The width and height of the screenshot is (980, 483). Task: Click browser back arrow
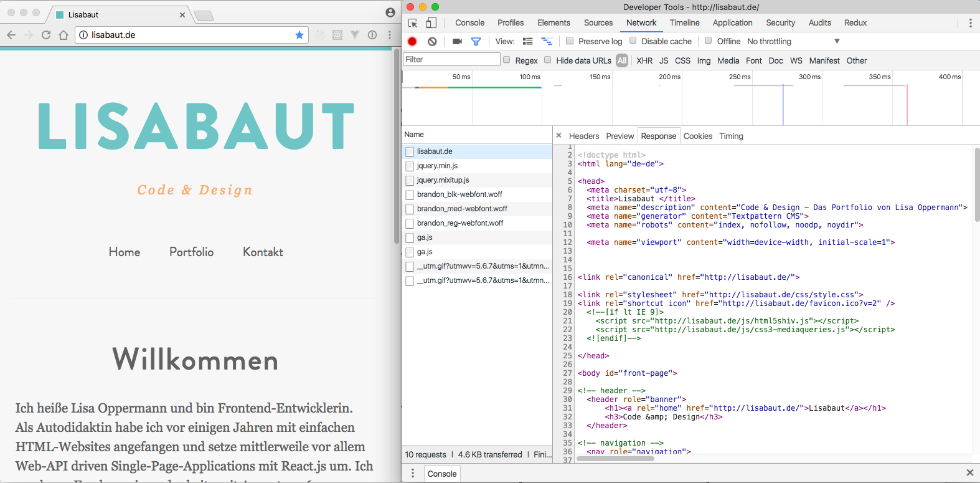point(11,35)
